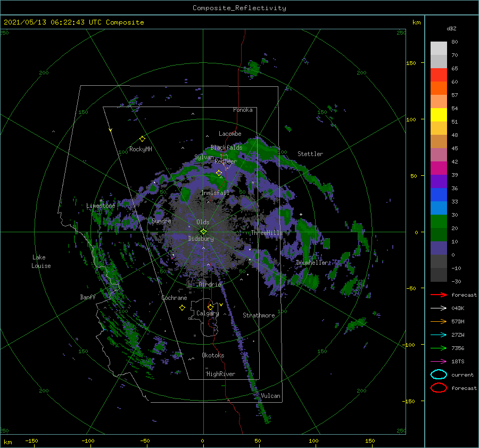This screenshot has width=479, height=448.
Task: Click the yellow diamond marker below RedDeer
Action: tap(219, 173)
